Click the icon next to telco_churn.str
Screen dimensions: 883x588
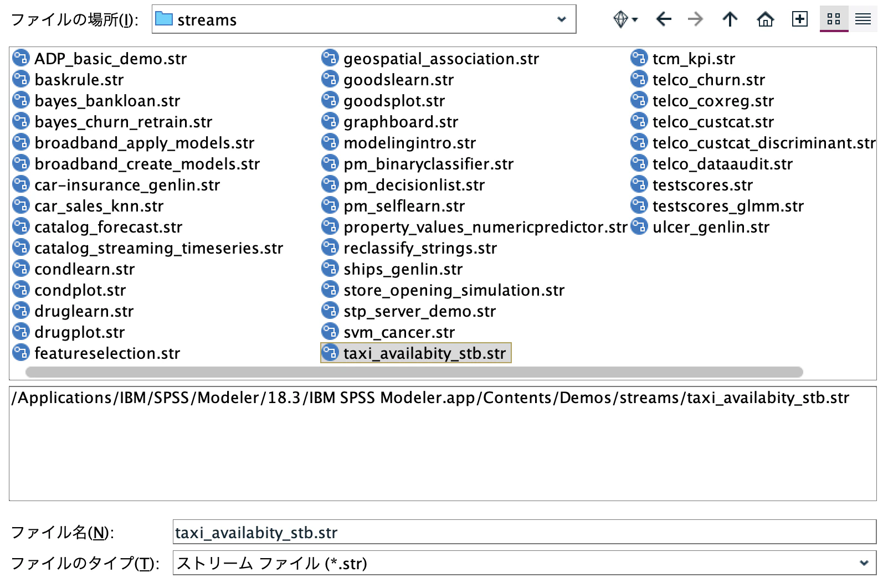[x=639, y=79]
